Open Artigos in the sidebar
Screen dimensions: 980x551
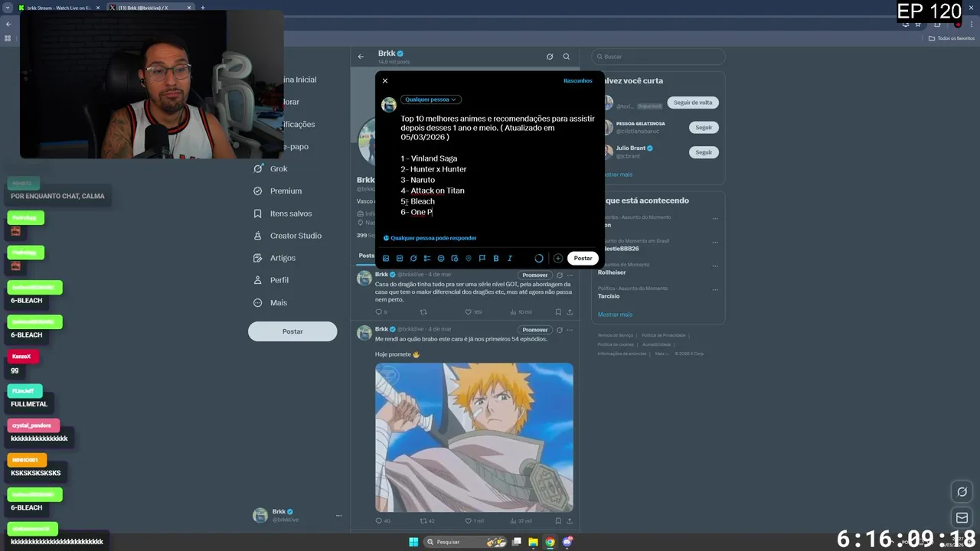274,258
